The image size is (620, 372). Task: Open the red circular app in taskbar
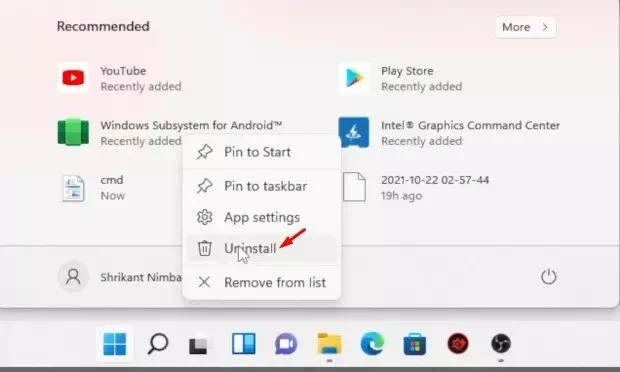(x=458, y=343)
